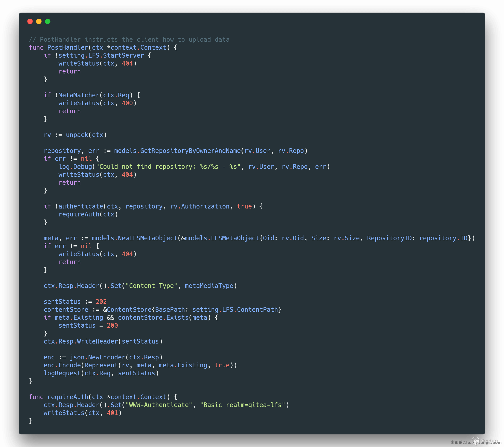Click the status code 401

point(112,413)
